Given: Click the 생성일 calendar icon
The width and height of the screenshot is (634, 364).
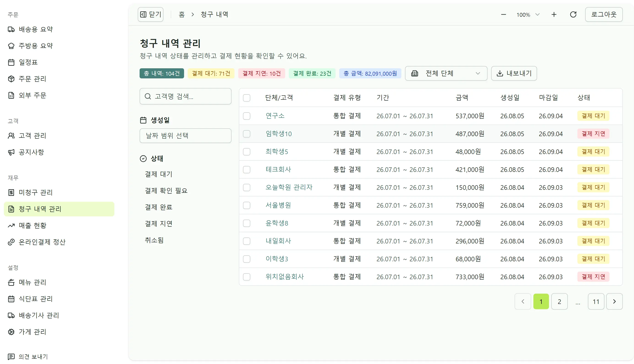Looking at the screenshot, I should [x=143, y=120].
